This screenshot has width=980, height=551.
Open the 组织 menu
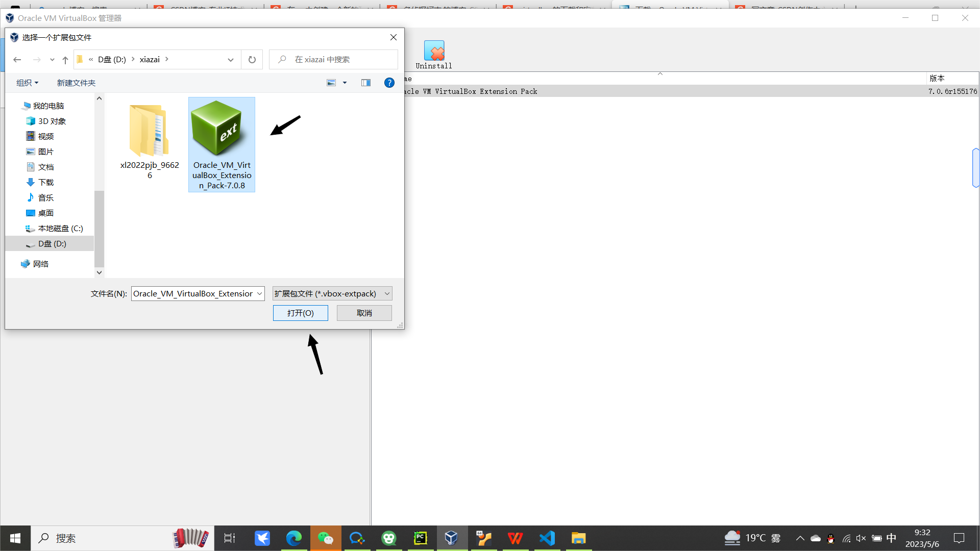[x=27, y=83]
